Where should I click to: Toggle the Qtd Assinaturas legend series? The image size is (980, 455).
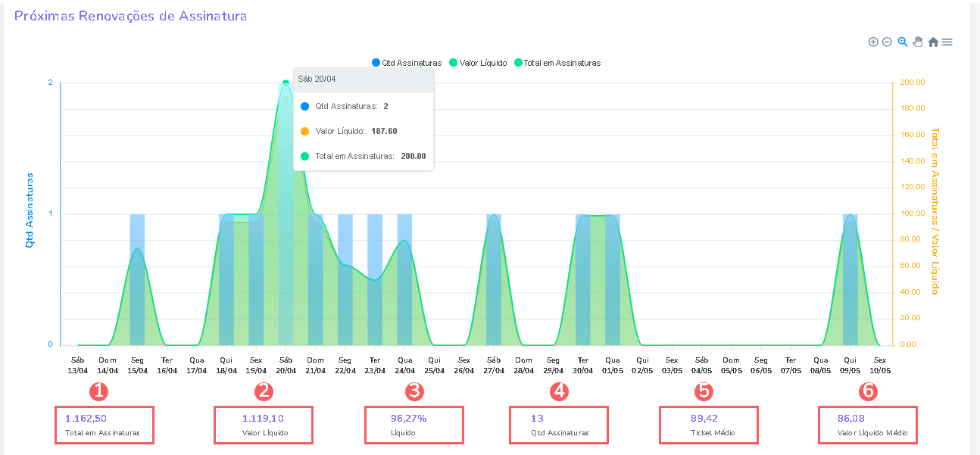point(407,63)
